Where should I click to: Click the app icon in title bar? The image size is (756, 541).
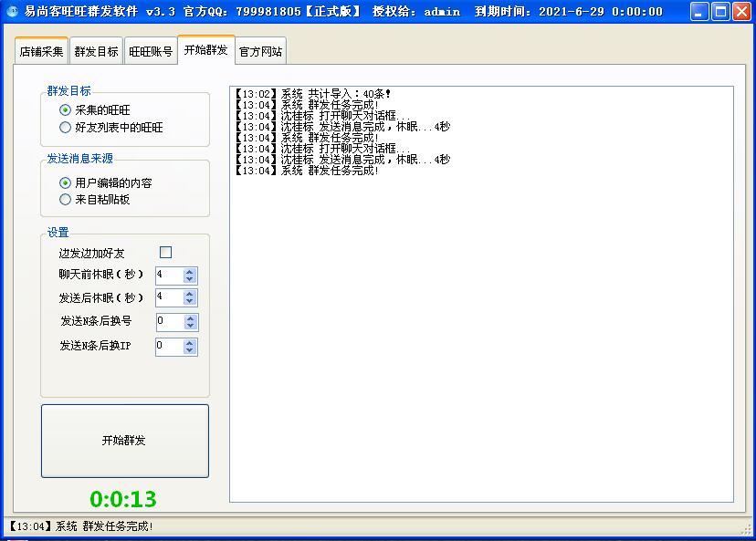click(x=13, y=11)
